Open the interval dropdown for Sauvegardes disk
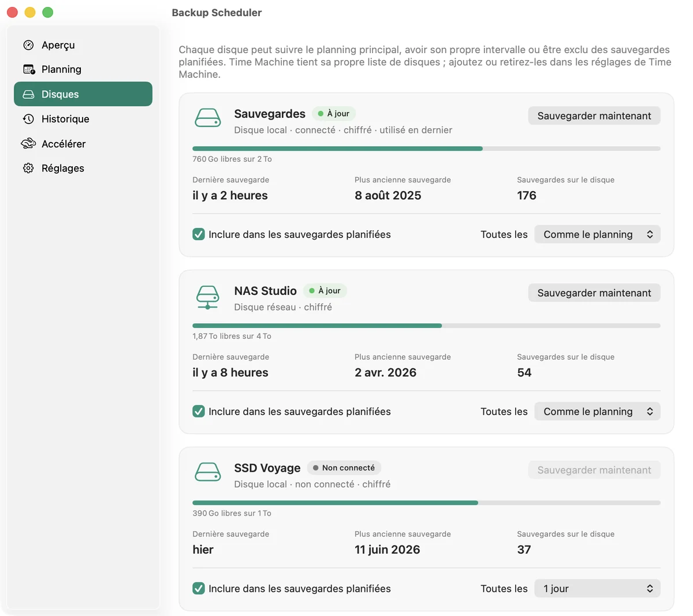This screenshot has width=693, height=616. (x=597, y=234)
